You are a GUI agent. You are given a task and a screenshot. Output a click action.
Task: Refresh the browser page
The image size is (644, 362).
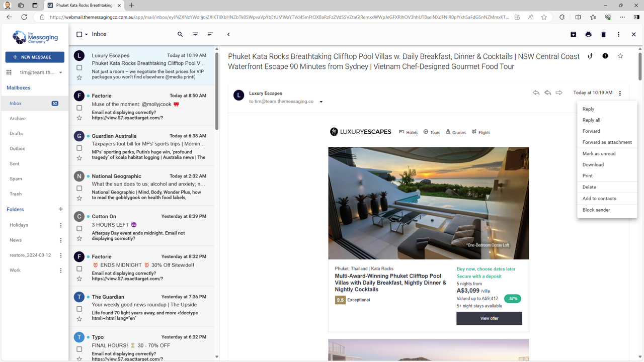24,17
